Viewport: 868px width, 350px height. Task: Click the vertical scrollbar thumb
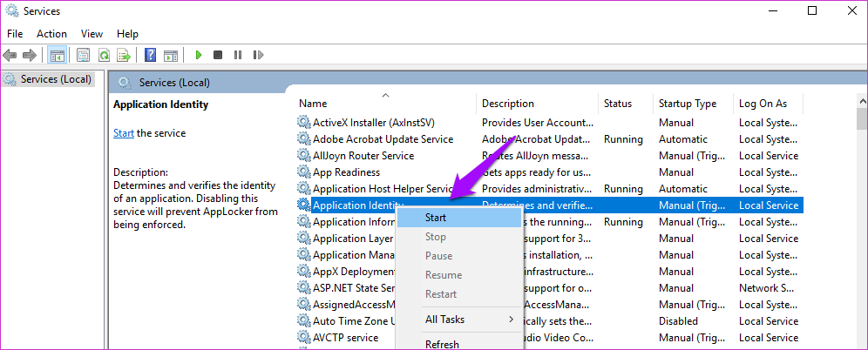[861, 118]
